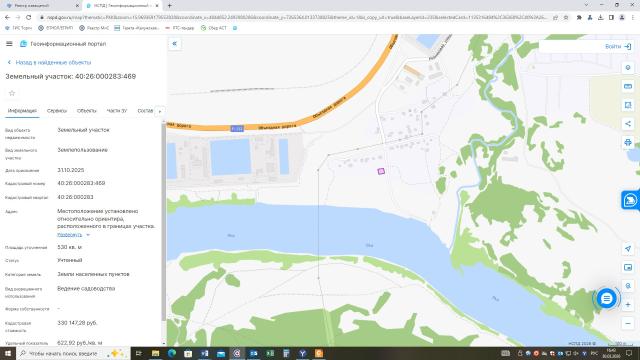Switch to the Сервисы tab
The height and width of the screenshot is (360, 640).
coord(57,111)
